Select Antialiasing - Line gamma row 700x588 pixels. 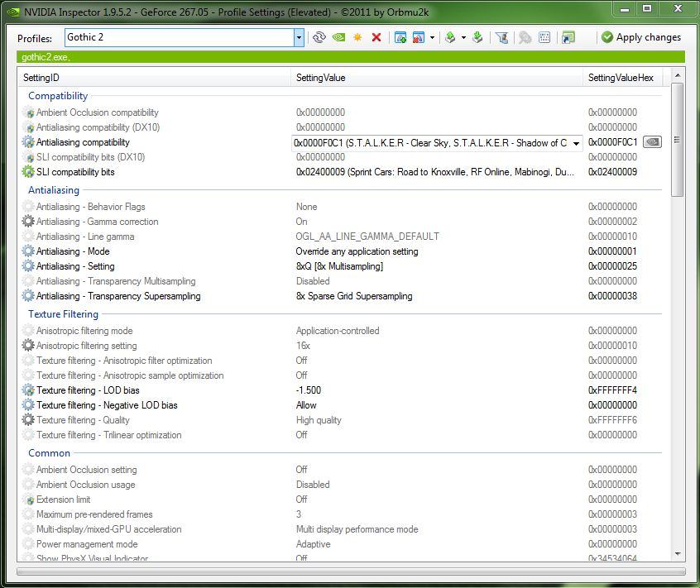[x=342, y=237]
